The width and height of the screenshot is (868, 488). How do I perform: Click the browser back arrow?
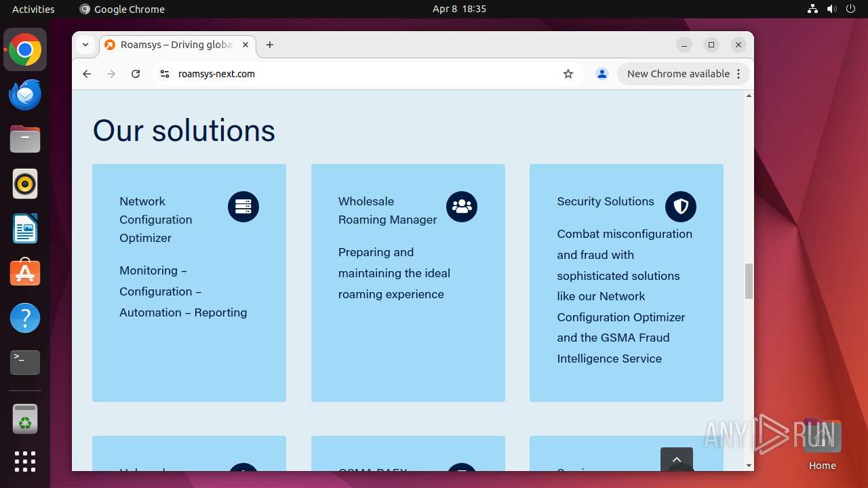pyautogui.click(x=87, y=74)
